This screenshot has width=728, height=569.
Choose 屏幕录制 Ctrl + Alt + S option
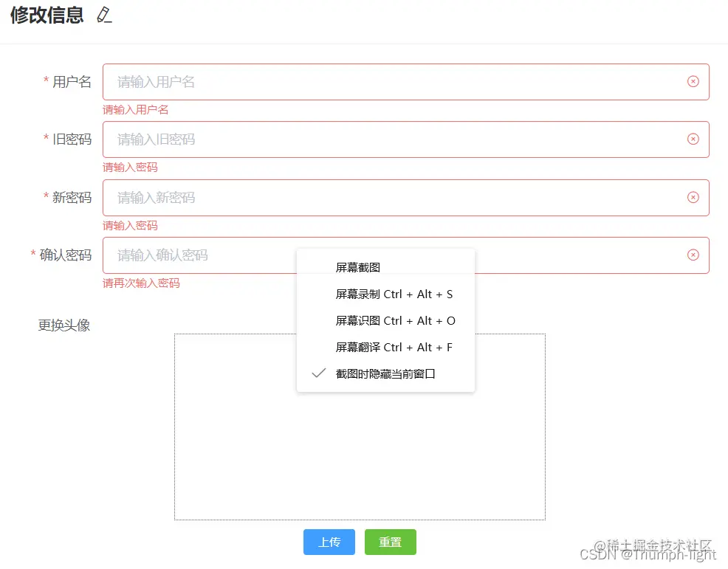pyautogui.click(x=396, y=294)
